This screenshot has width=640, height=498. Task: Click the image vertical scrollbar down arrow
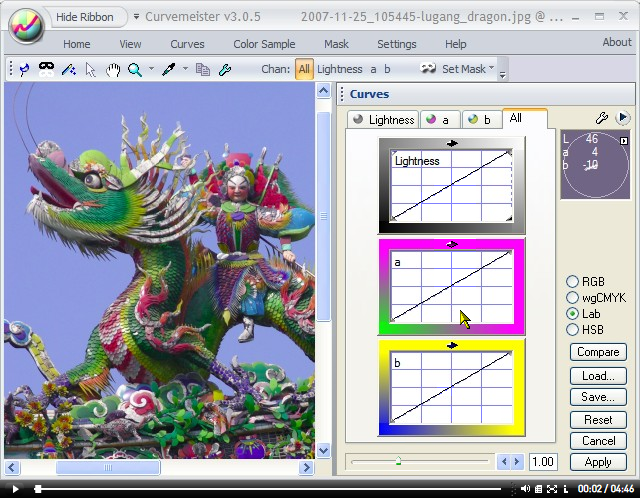pyautogui.click(x=324, y=451)
